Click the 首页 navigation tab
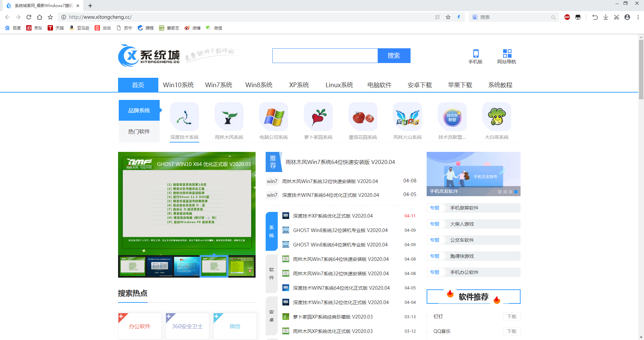This screenshot has width=644, height=340. point(138,85)
